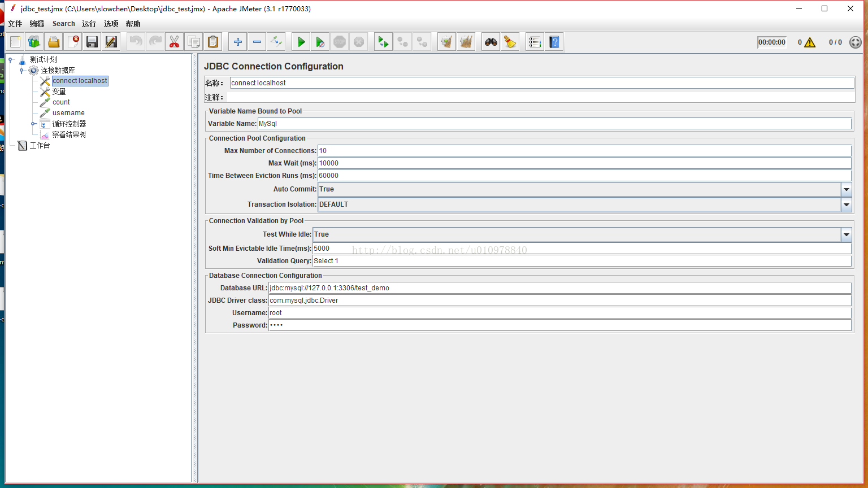Image resolution: width=868 pixels, height=488 pixels.
Task: Start all remote engines icon
Action: coord(383,42)
